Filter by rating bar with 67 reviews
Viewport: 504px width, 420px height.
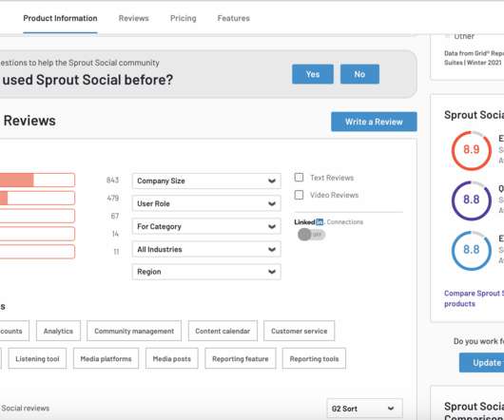tap(37, 216)
